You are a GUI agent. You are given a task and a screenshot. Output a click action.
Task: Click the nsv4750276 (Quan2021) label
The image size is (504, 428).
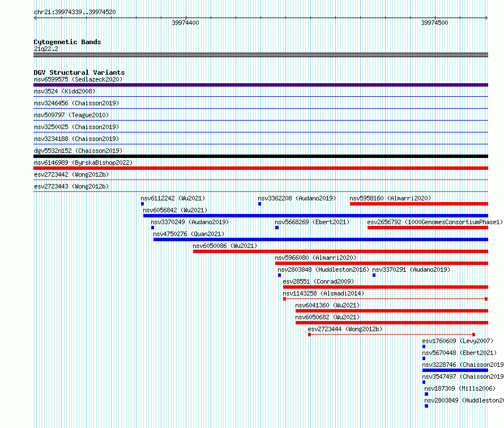click(x=189, y=234)
